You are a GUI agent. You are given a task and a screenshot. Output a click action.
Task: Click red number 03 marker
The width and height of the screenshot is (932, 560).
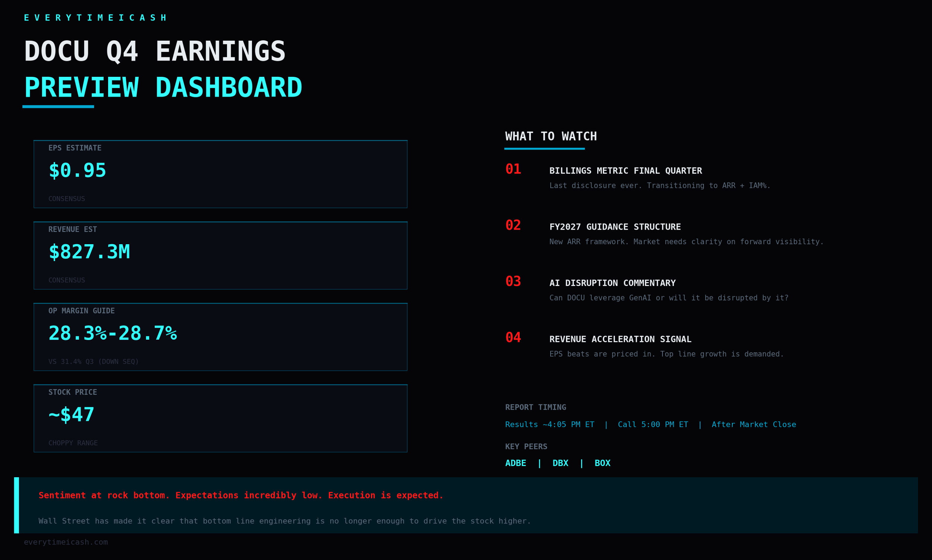coord(513,281)
